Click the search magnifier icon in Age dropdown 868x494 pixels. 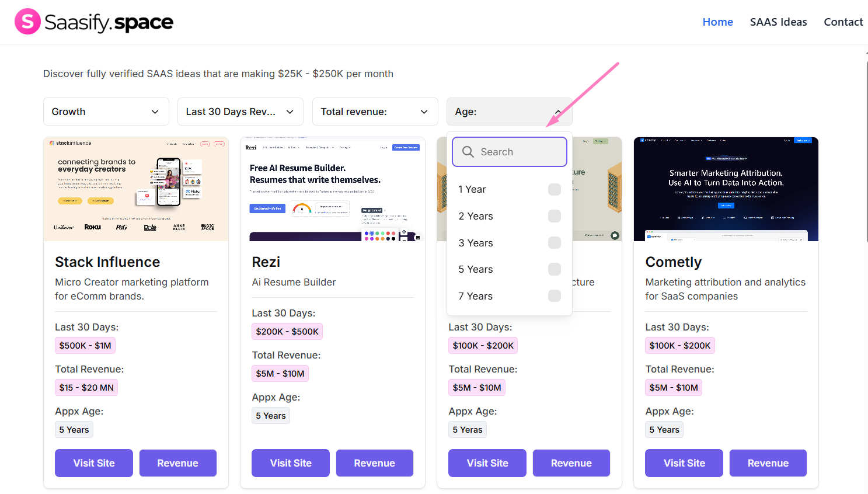pyautogui.click(x=468, y=151)
